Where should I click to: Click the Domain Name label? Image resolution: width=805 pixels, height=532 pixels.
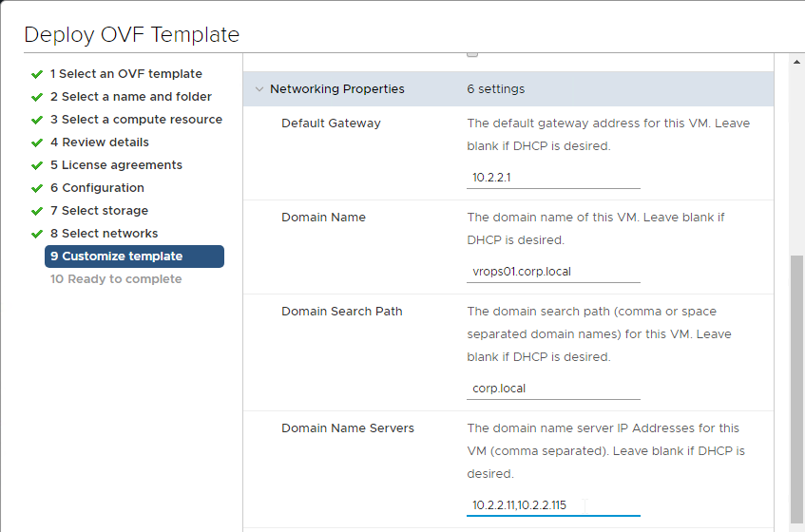(x=323, y=218)
